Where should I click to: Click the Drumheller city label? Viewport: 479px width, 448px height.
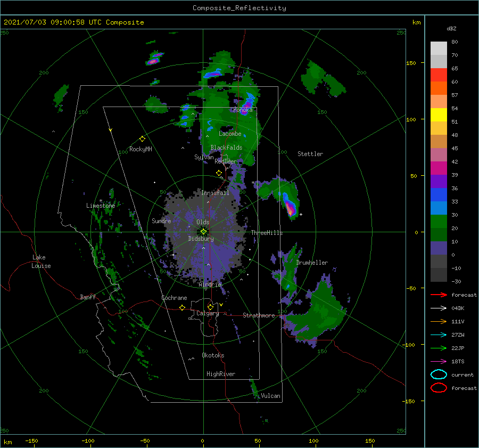(312, 263)
